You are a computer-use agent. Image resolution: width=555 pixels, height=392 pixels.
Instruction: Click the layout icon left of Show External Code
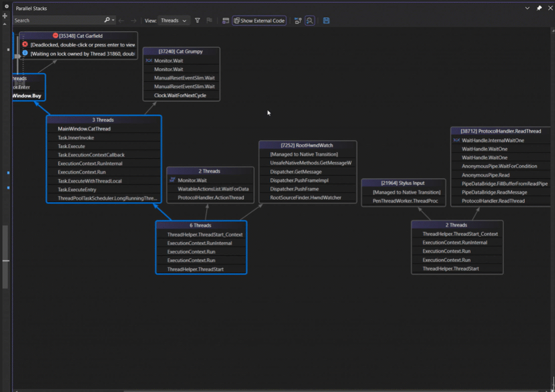tap(225, 20)
